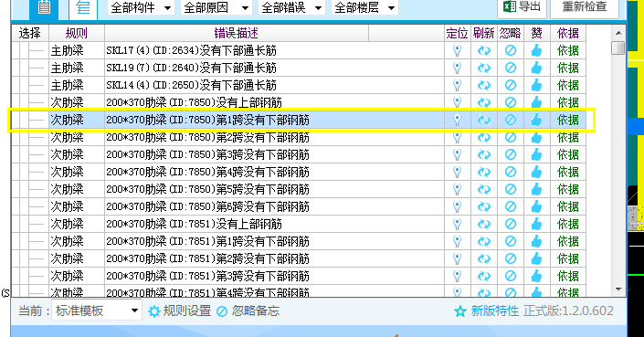Sort by the 错误描述 column header
The image size is (644, 337).
point(237,33)
